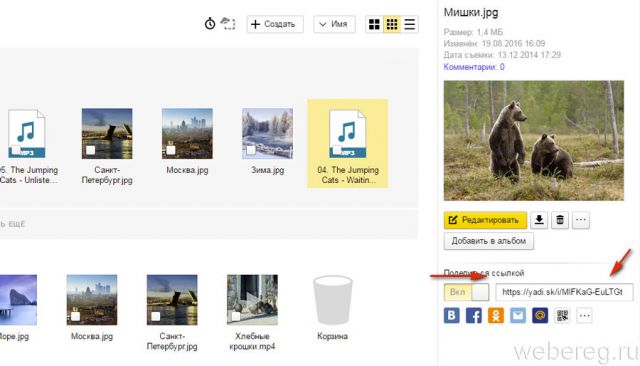Toggle the Вкл link sharing switch
Screen dimensions: 640x366
tap(466, 292)
